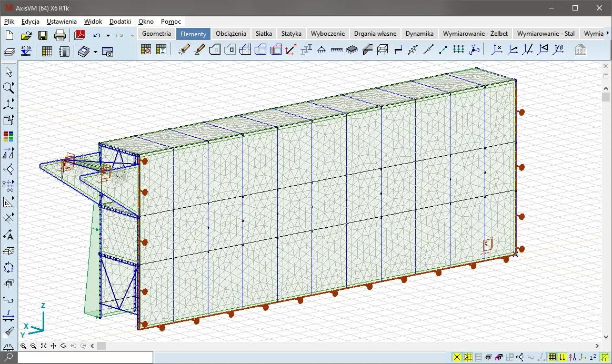Image resolution: width=612 pixels, height=364 pixels.
Task: Click the zoom in icon at bottom
Action: click(x=24, y=346)
